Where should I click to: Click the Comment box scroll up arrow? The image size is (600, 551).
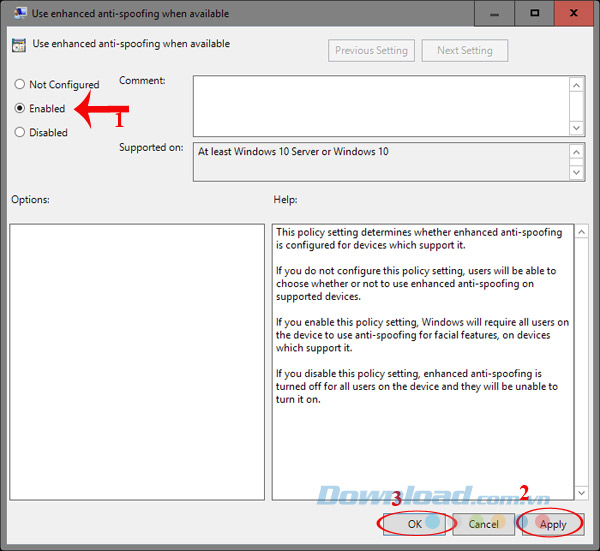[x=577, y=85]
